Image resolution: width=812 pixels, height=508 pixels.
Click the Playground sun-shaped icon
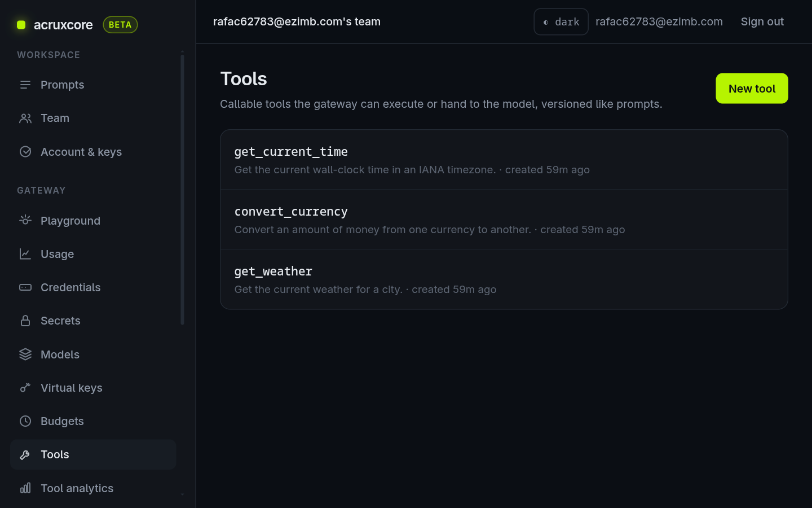pos(25,221)
